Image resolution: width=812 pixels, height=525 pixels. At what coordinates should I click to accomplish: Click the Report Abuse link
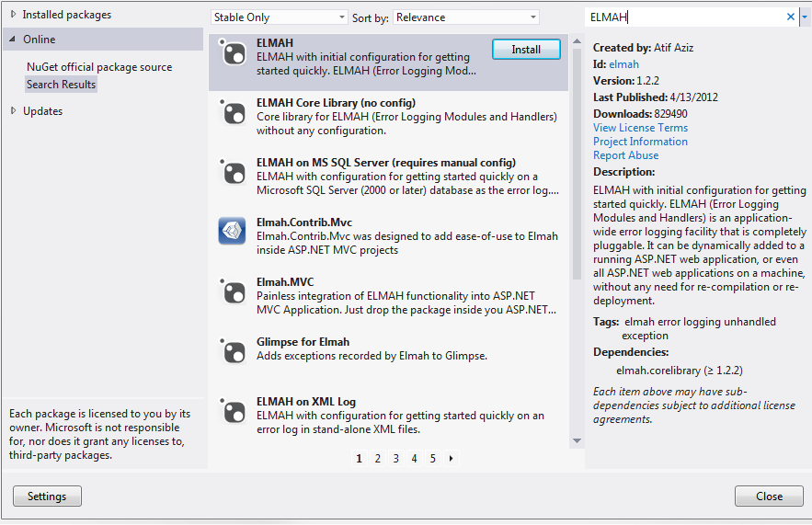(x=625, y=155)
